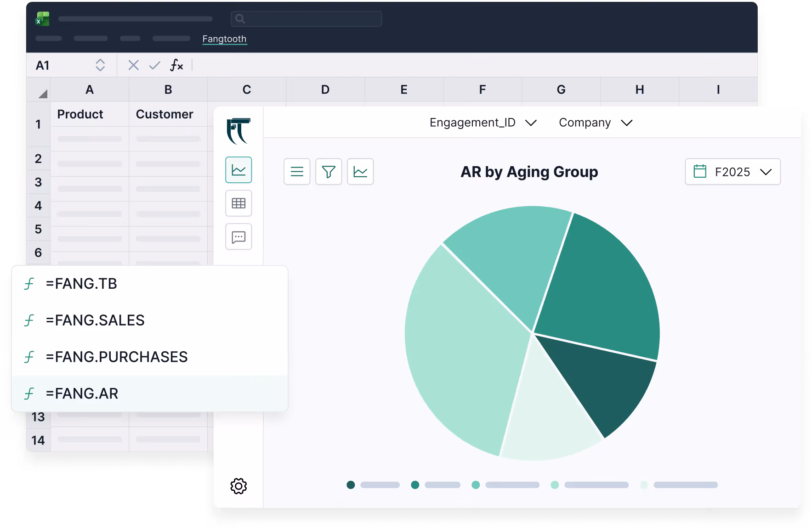Open the charts view in Fangtooth sidebar
Image resolution: width=812 pixels, height=528 pixels.
[238, 170]
